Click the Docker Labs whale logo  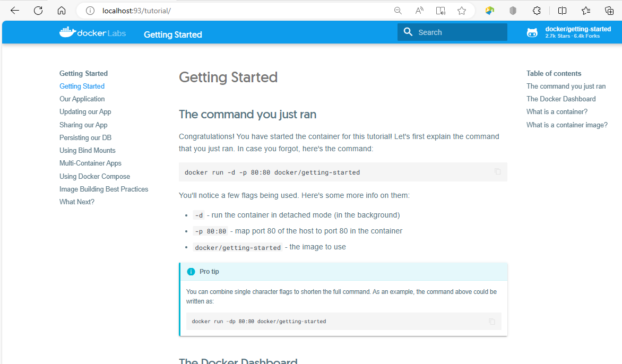[x=92, y=32]
